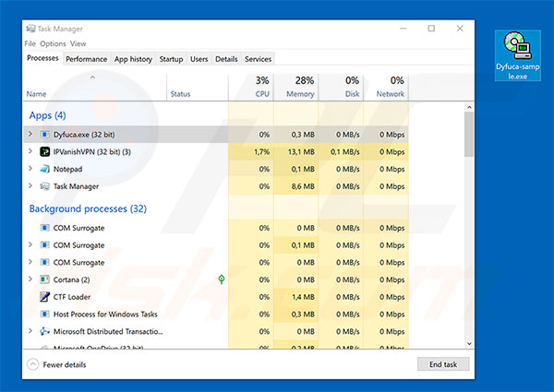Sort by the Disk column header
The height and width of the screenshot is (392, 554).
(x=341, y=87)
